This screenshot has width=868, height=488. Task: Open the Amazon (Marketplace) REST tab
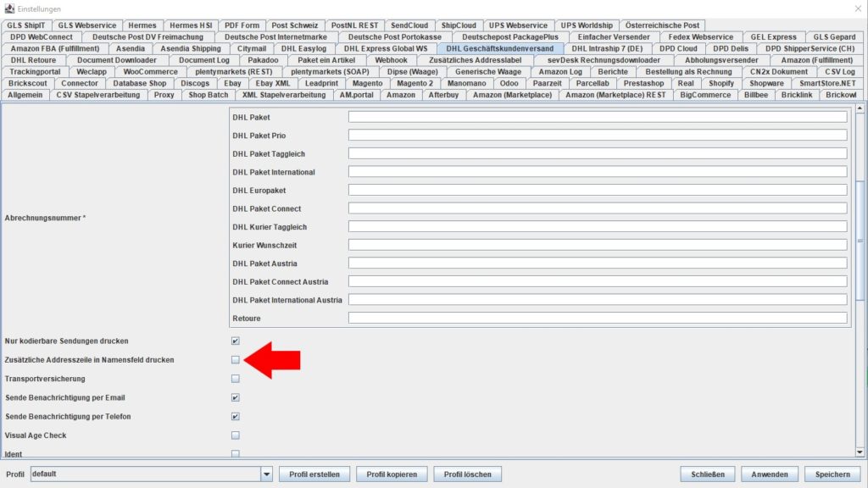(615, 95)
